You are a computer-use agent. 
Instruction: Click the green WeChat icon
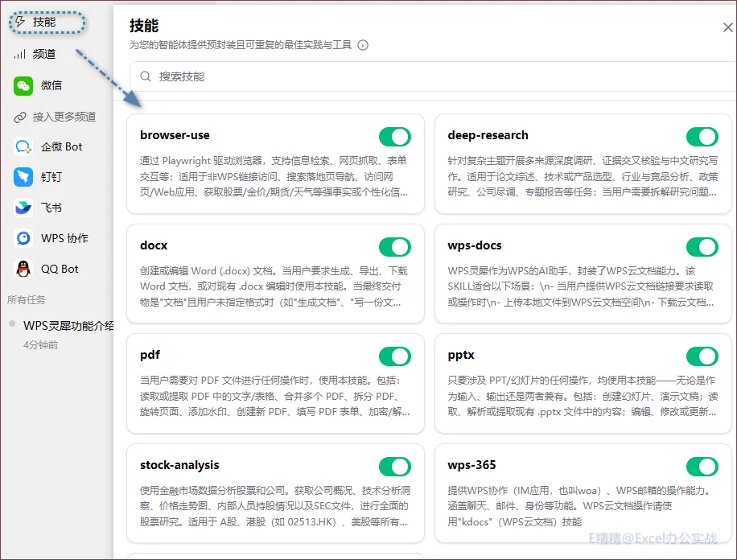(x=23, y=85)
